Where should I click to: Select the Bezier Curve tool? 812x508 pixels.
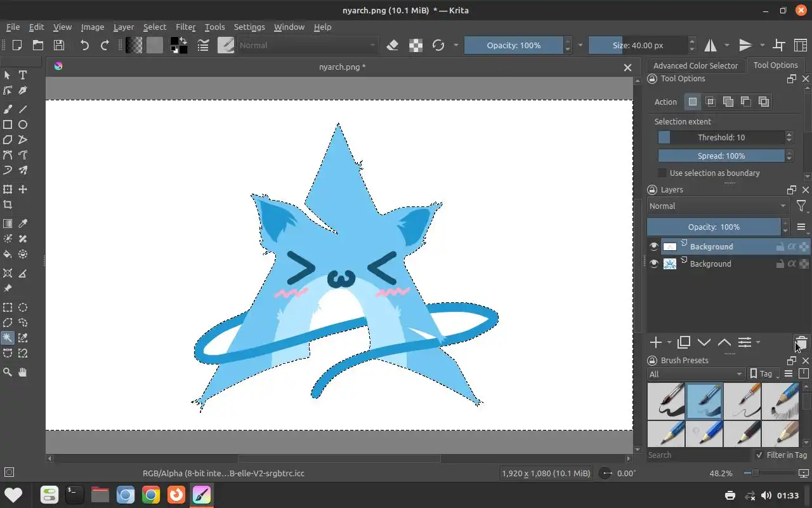tap(8, 155)
